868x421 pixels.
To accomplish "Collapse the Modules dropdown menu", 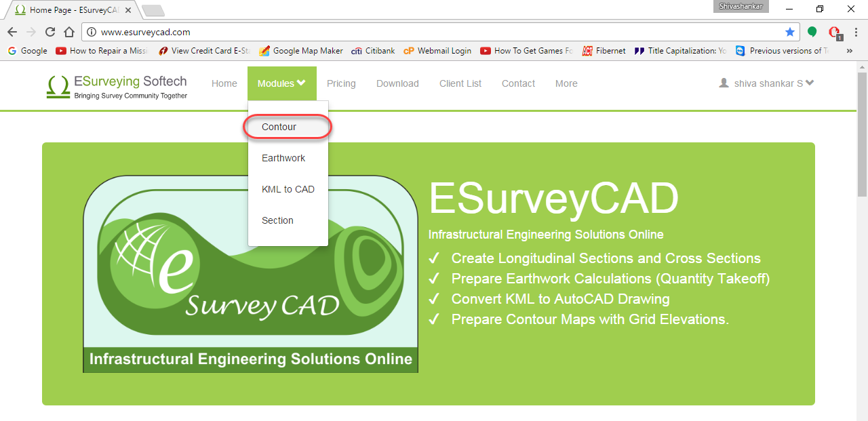I will (281, 83).
